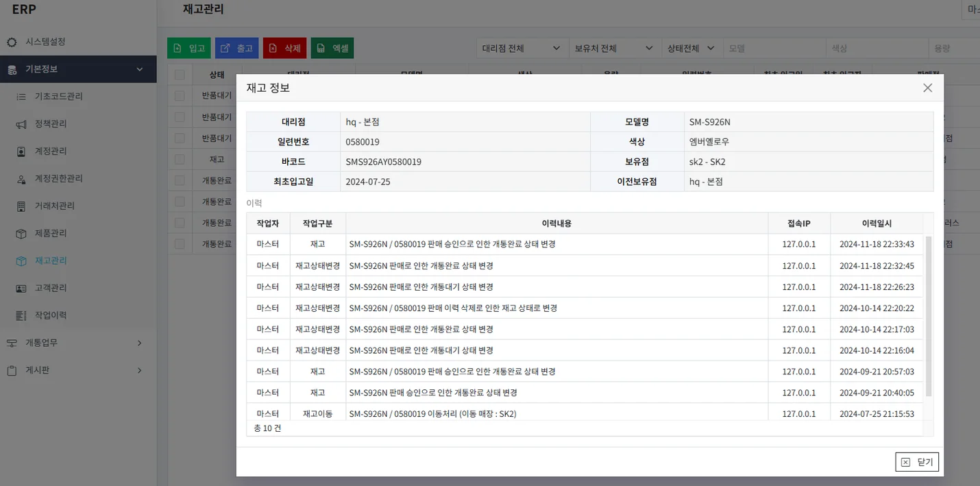Open the 상태전체 dropdown

coord(691,48)
